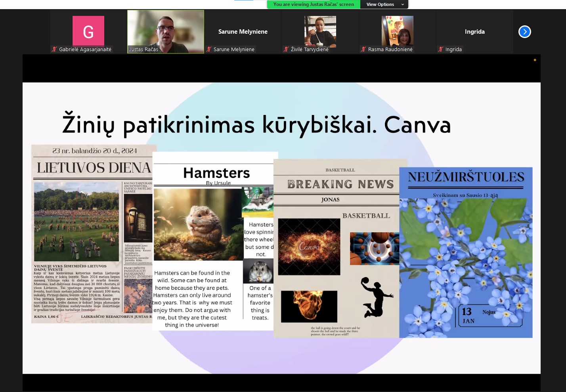Click the fiery Canva logo image

309,247
